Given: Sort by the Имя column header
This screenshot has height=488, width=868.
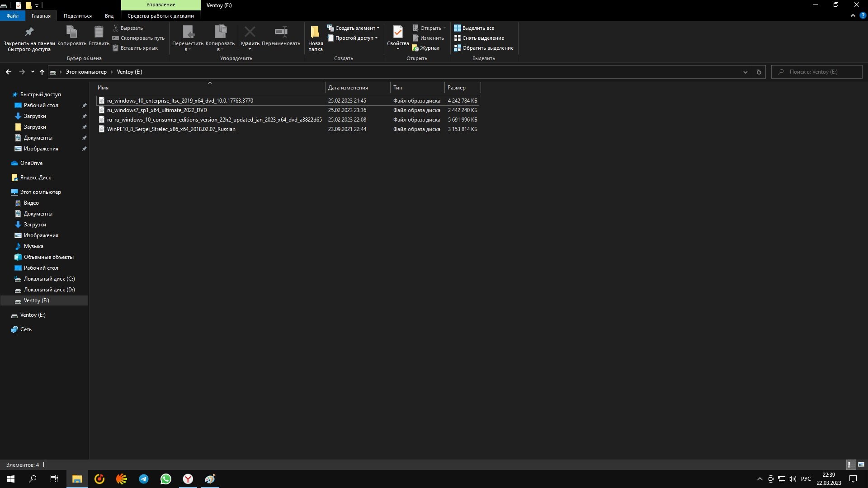Looking at the screenshot, I should pos(210,88).
